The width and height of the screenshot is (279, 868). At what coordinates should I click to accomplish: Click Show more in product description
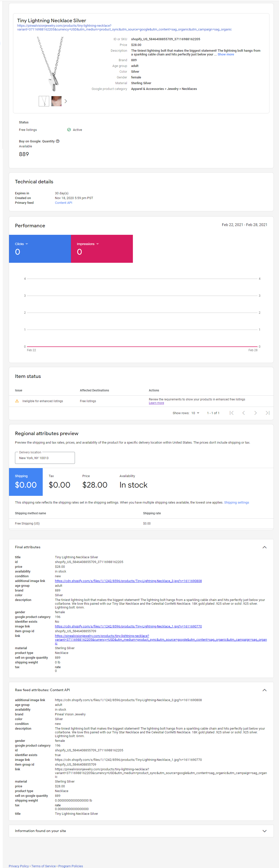pyautogui.click(x=226, y=55)
